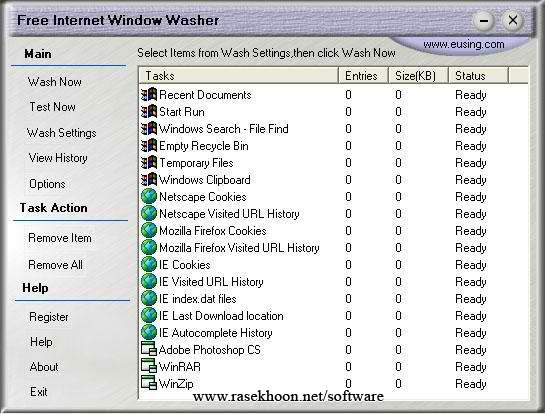Screen dimensions: 545x414
Task: Click the icon beside Temporary Files
Action: point(149,163)
